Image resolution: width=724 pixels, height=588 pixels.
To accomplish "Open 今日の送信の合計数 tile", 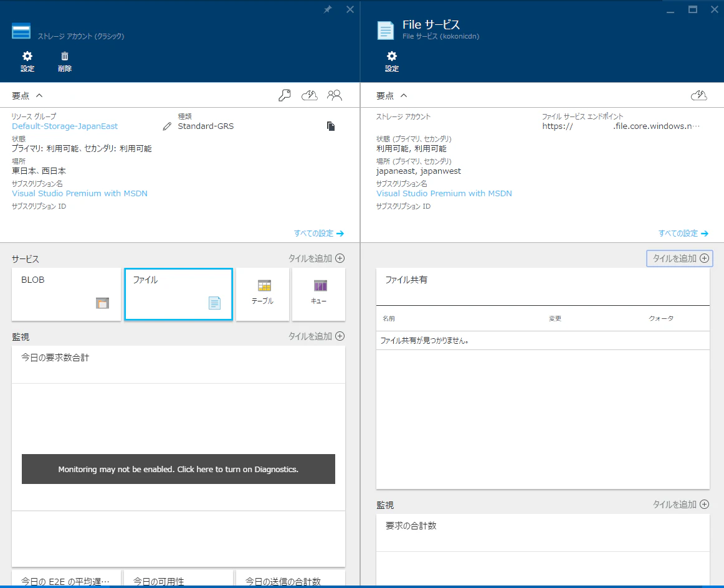I will 290,579.
